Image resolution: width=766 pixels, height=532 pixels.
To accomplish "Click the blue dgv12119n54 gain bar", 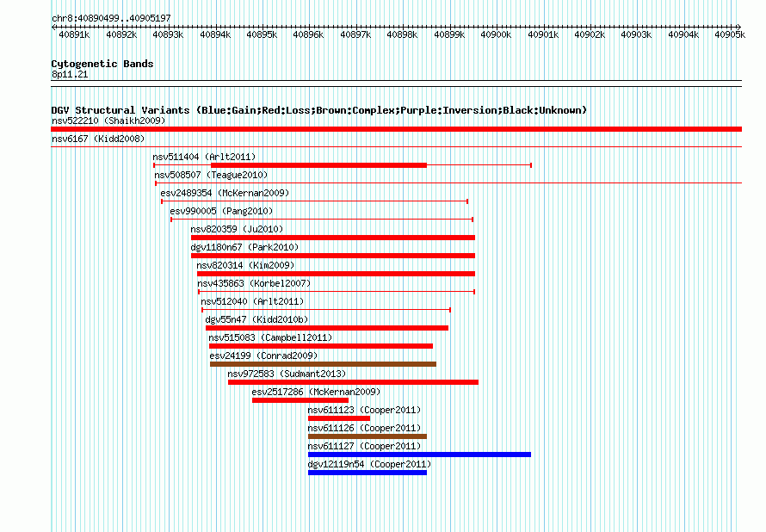I will (368, 473).
